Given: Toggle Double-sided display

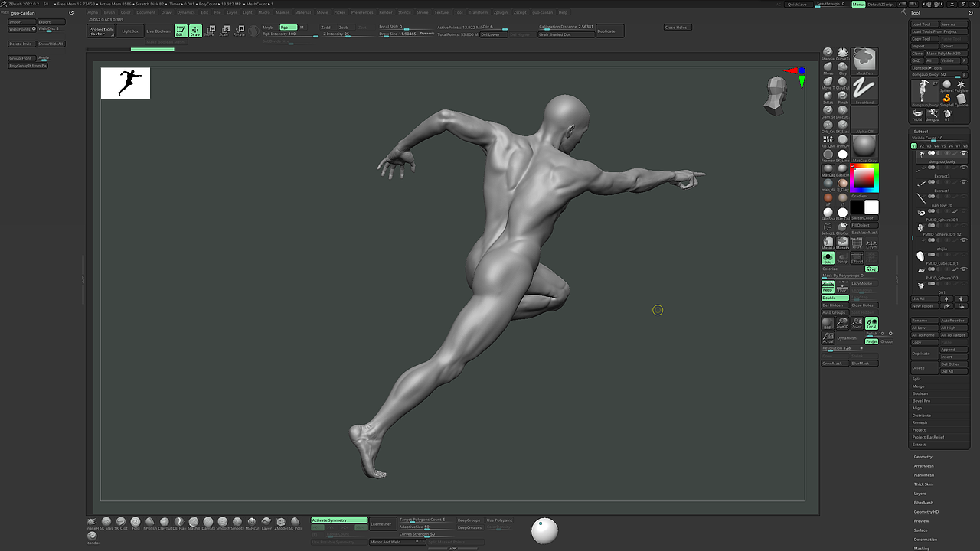Looking at the screenshot, I should point(835,298).
